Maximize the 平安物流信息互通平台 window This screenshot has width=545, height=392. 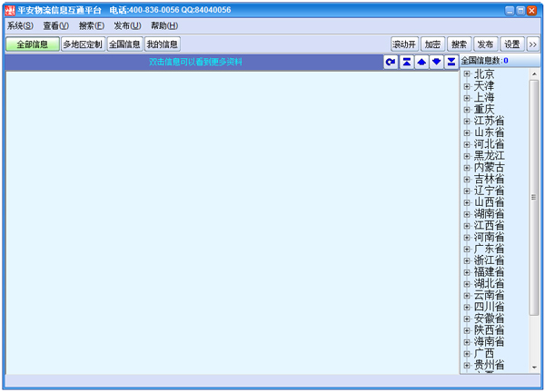click(x=520, y=11)
